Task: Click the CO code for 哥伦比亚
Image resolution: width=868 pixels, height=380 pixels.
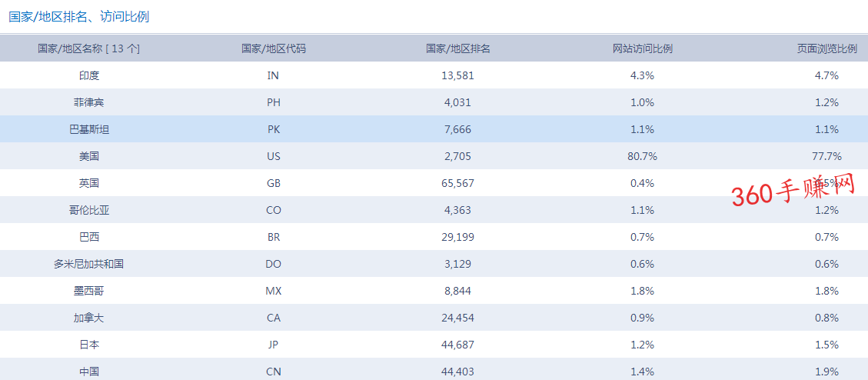Action: coord(274,210)
